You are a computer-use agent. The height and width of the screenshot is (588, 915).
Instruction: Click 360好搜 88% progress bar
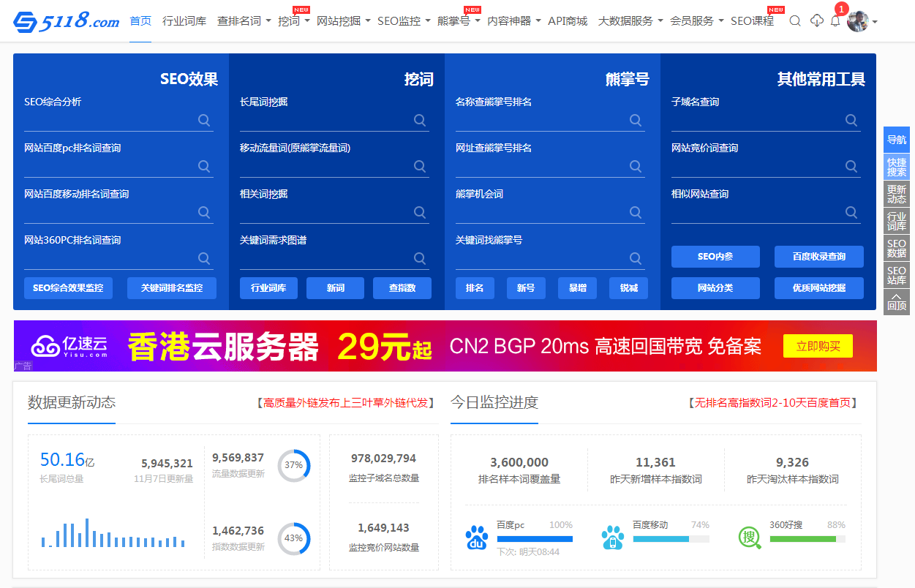[x=807, y=539]
